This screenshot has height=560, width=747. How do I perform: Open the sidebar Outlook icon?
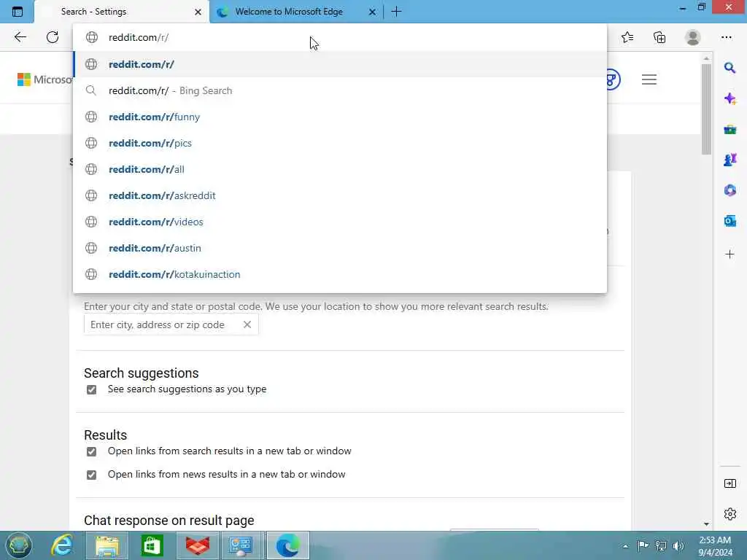[729, 221]
